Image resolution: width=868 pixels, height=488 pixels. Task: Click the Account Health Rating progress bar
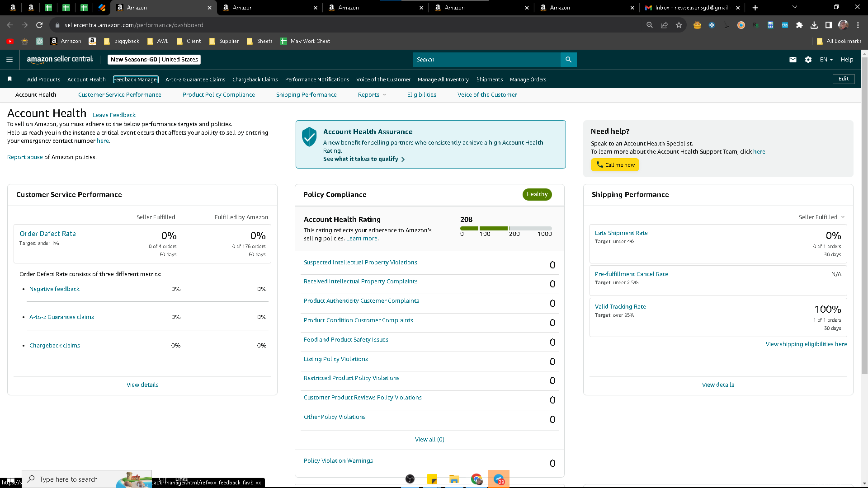[506, 229]
